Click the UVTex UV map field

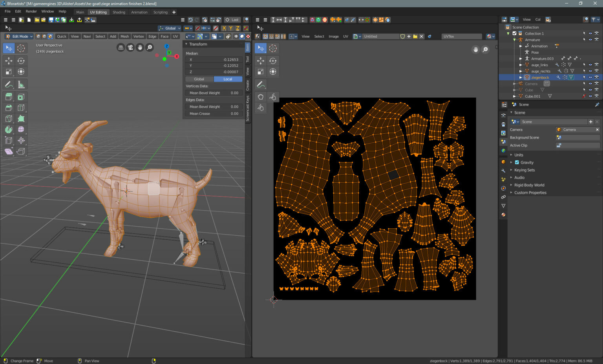tap(461, 36)
